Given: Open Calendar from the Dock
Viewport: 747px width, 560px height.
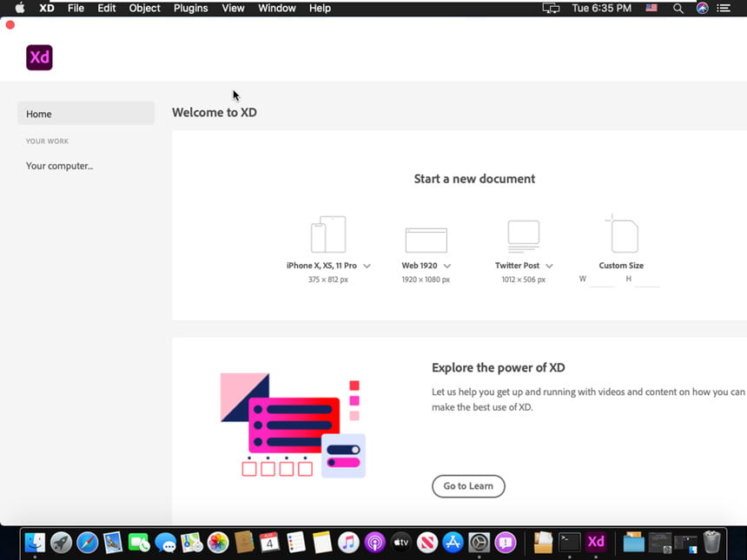Looking at the screenshot, I should coord(269,543).
